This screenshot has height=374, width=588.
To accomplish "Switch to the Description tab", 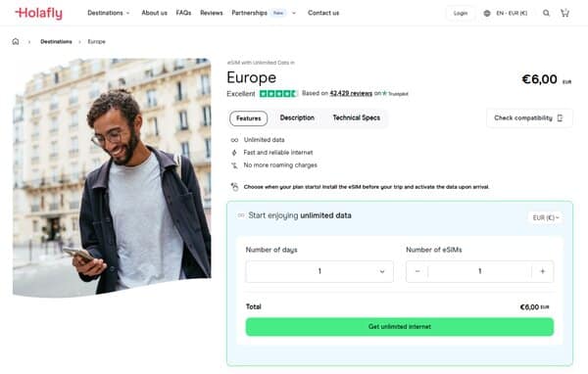I will [x=297, y=117].
